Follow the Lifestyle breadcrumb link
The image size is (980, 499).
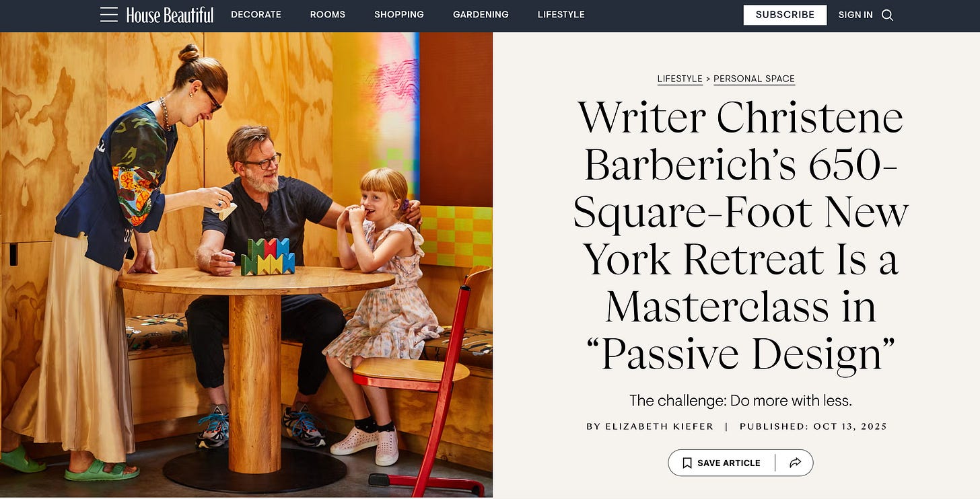click(x=680, y=79)
